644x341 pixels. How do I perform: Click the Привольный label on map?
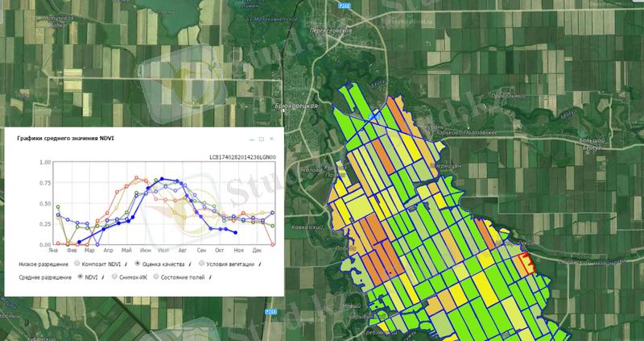509,96
